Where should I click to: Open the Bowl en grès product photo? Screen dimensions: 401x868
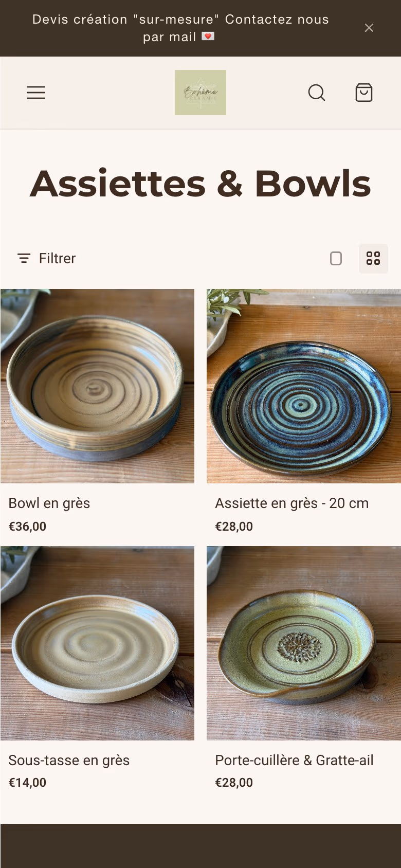(97, 386)
